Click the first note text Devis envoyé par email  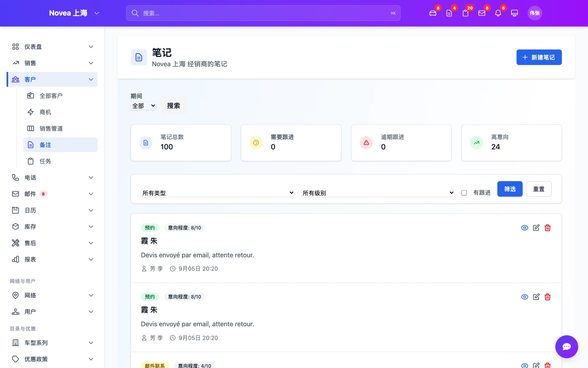[197, 255]
